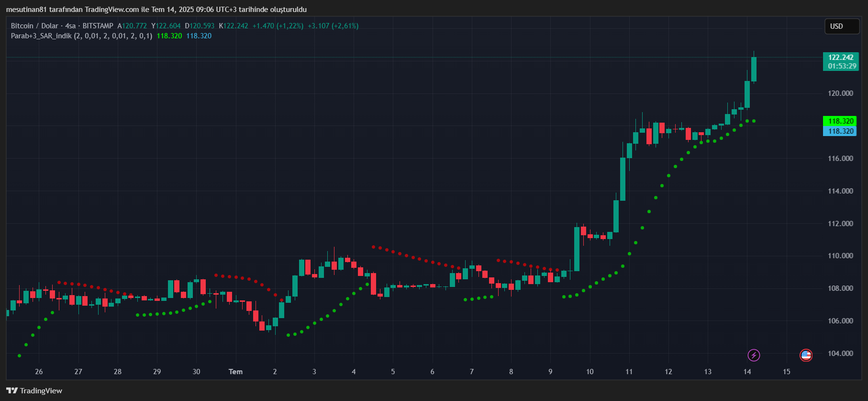Click the close value K122.242

click(x=234, y=26)
